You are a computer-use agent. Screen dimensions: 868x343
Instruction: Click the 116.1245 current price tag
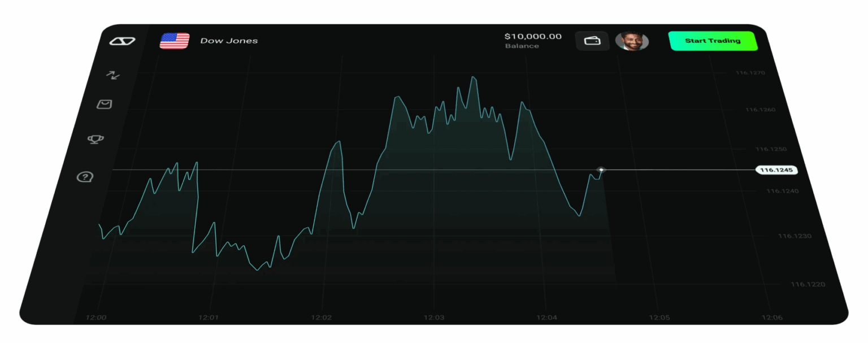point(776,170)
